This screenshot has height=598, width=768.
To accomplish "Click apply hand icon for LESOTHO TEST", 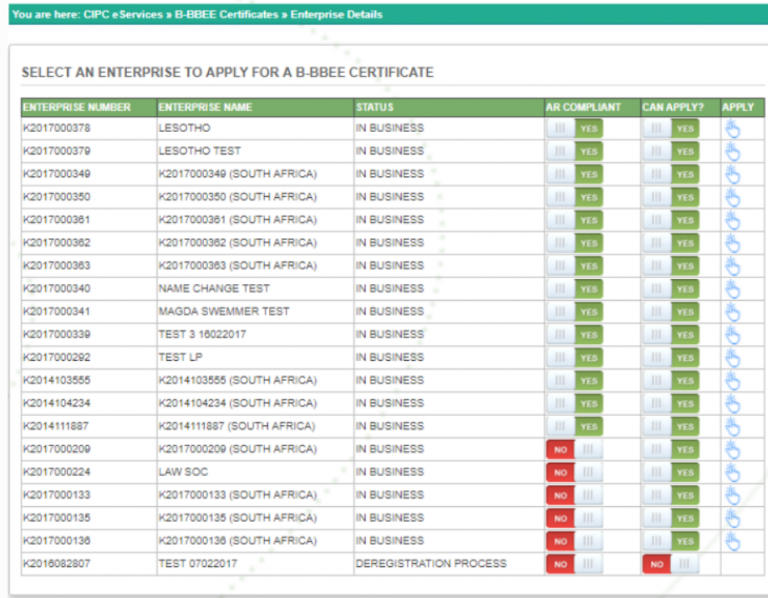I will click(x=732, y=151).
